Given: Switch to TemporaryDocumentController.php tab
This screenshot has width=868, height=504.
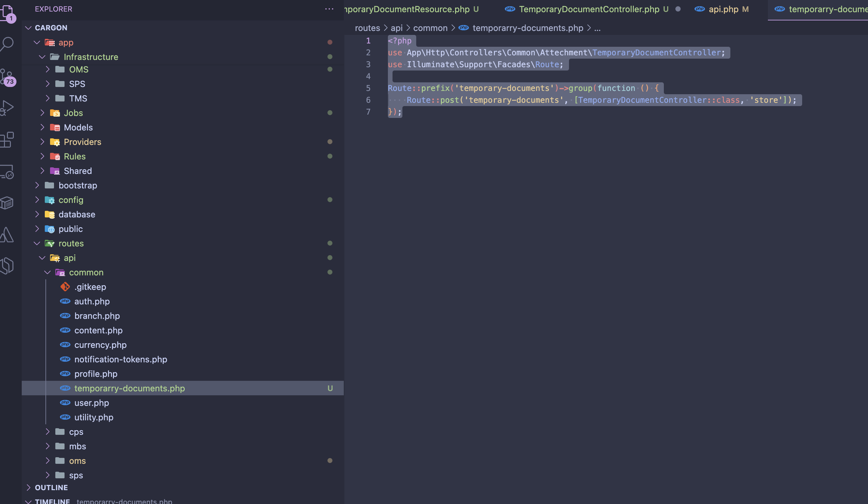Looking at the screenshot, I should pos(589,9).
